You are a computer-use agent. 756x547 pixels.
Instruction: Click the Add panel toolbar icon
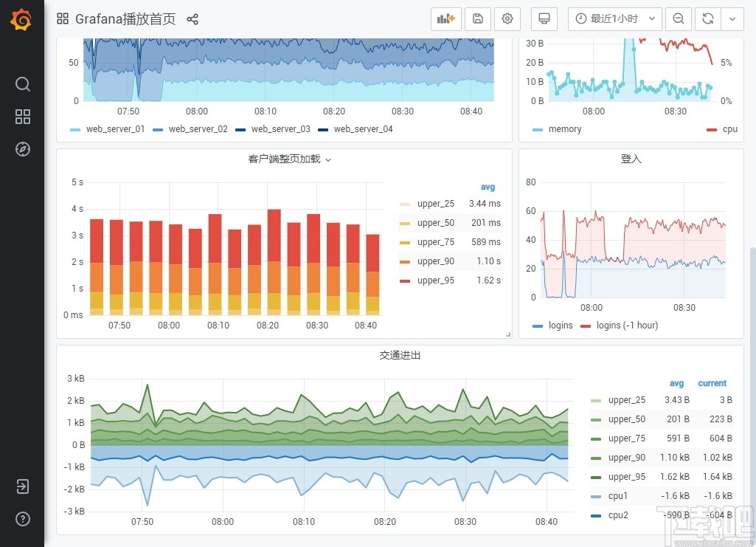pos(445,18)
